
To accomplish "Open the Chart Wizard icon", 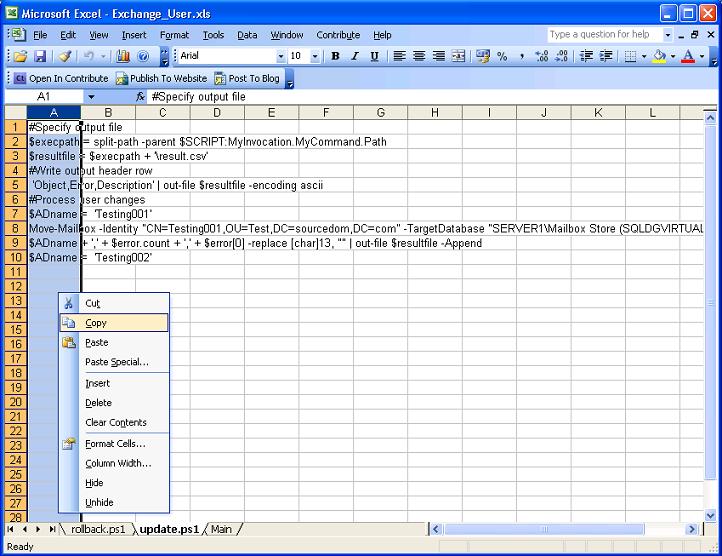I will click(124, 57).
